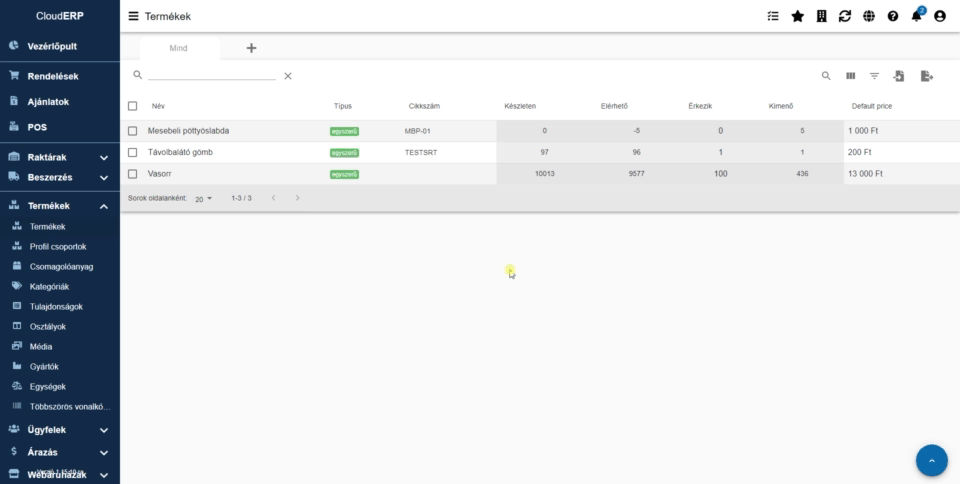Screen dimensions: 960x484
Task: Click the export file icon
Action: [x=926, y=76]
